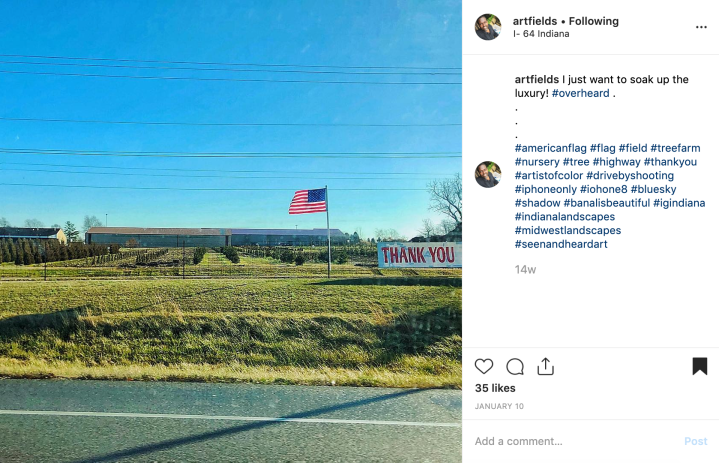
Task: Share the post using share icon
Action: click(x=546, y=366)
